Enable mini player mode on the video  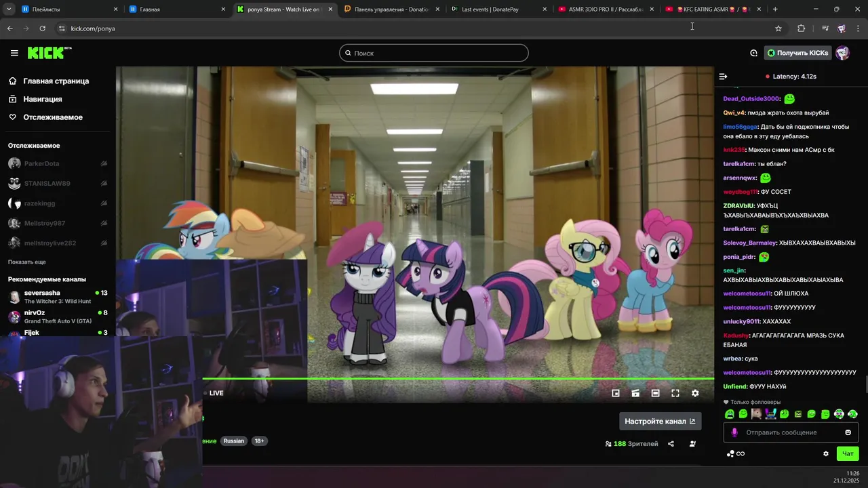(616, 393)
